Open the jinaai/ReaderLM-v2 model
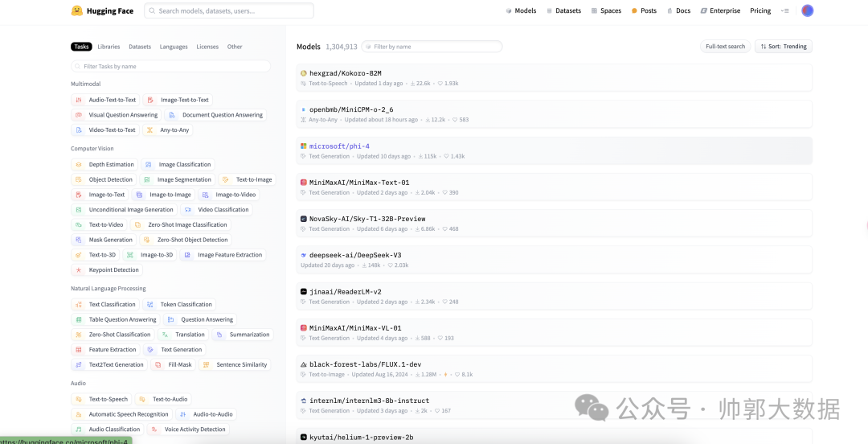This screenshot has height=444, width=868. (554, 296)
